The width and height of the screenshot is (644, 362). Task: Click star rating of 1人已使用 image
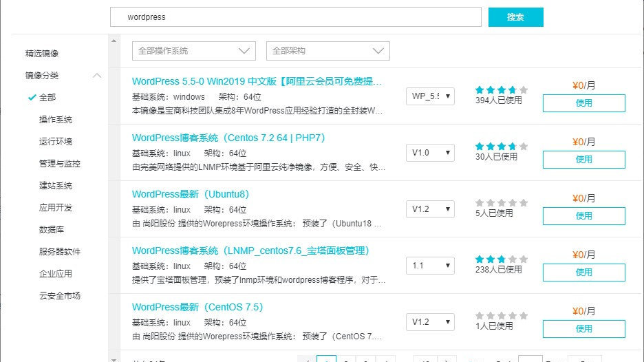click(502, 316)
